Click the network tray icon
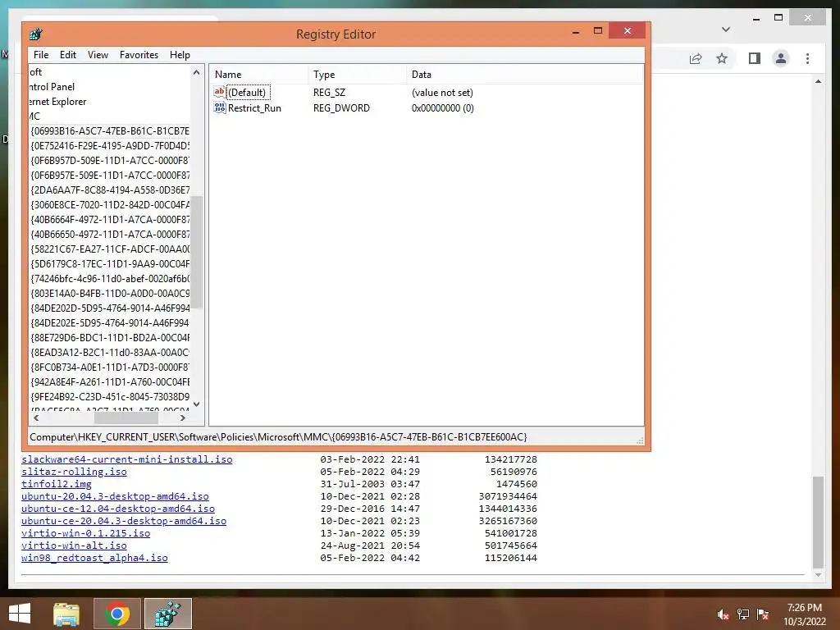840x630 pixels. [x=743, y=614]
